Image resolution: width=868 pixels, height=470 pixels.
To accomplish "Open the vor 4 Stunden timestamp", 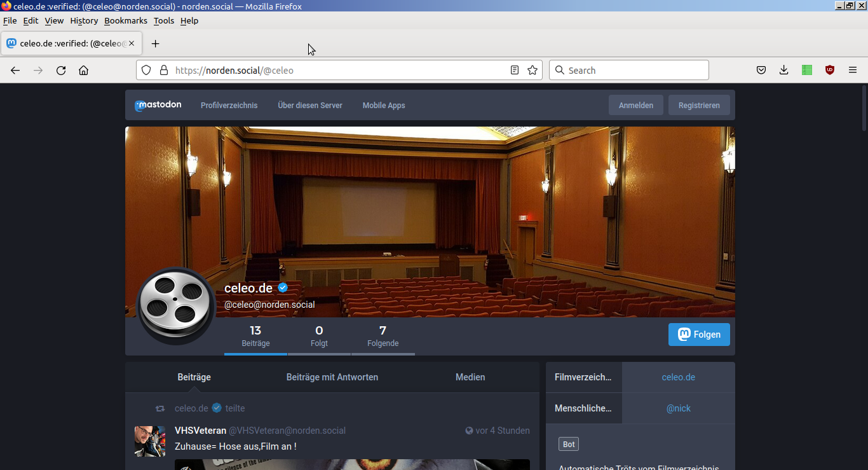I will click(x=503, y=431).
